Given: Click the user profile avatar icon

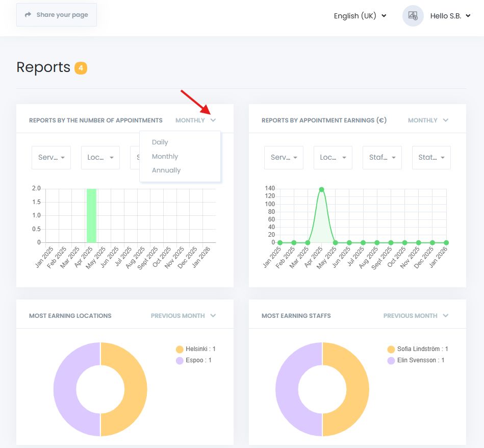Looking at the screenshot, I should click(x=413, y=16).
